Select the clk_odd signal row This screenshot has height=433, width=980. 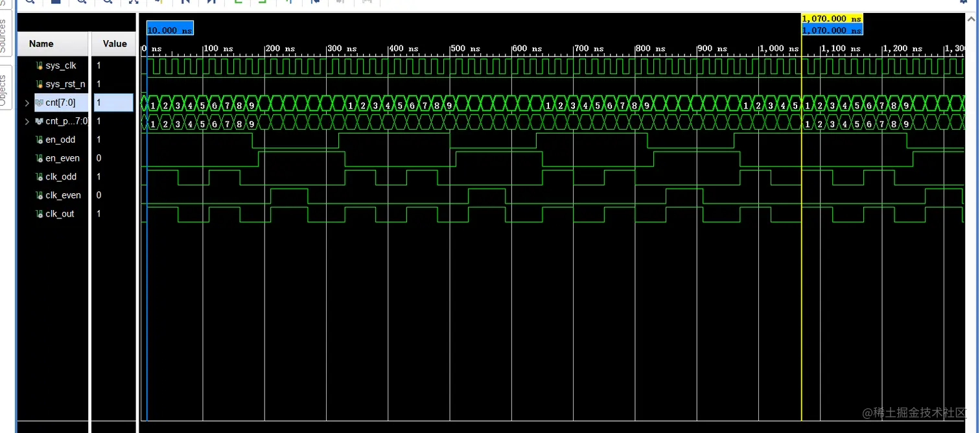[x=61, y=177]
